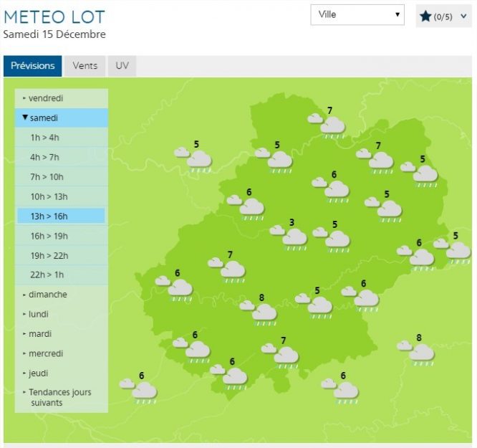Click the southern rain cloud showing 7 near bottom border

click(280, 354)
